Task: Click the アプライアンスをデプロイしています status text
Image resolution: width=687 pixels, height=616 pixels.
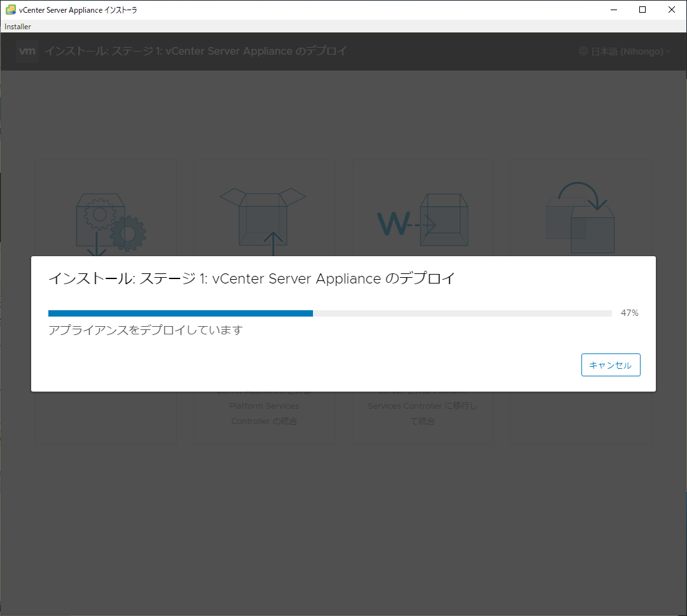Action: point(146,330)
